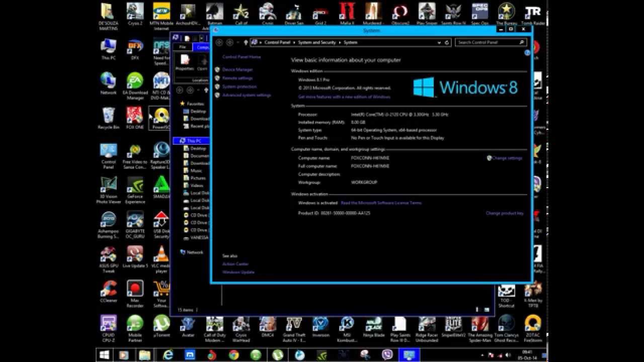Open CPUID CPU-Z desktop shortcut
Screen dimensions: 644x362
[108, 328]
